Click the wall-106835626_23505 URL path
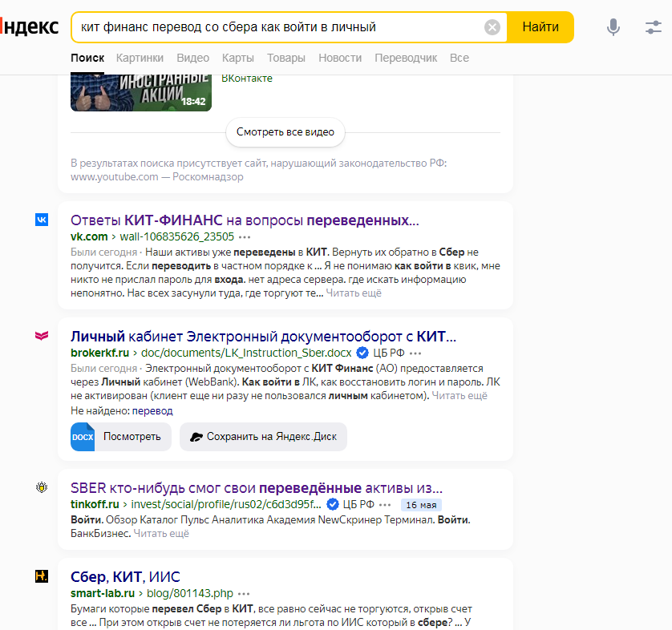 click(x=177, y=236)
